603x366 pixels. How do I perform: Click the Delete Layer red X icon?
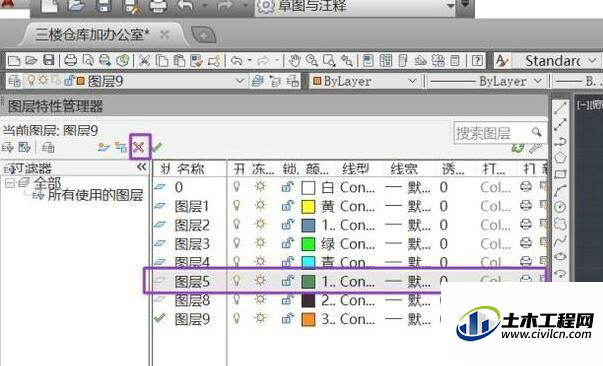tap(139, 147)
